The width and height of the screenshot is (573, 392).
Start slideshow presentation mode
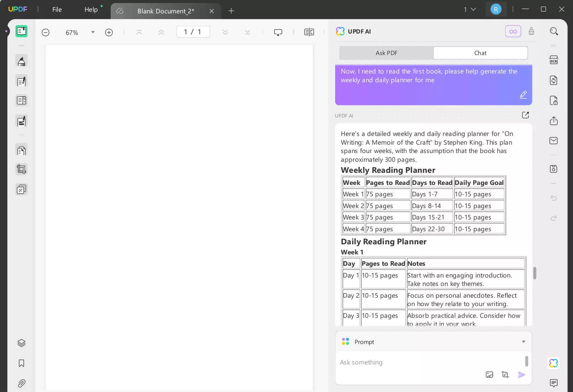[278, 32]
